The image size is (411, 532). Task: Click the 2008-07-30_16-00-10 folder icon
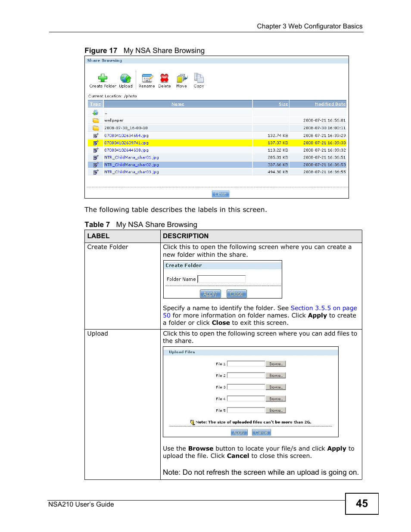point(96,128)
